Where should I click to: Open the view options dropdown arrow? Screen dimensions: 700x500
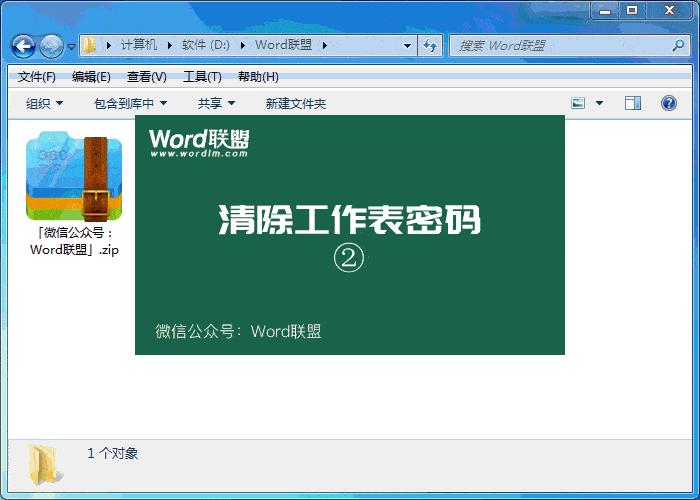(600, 103)
